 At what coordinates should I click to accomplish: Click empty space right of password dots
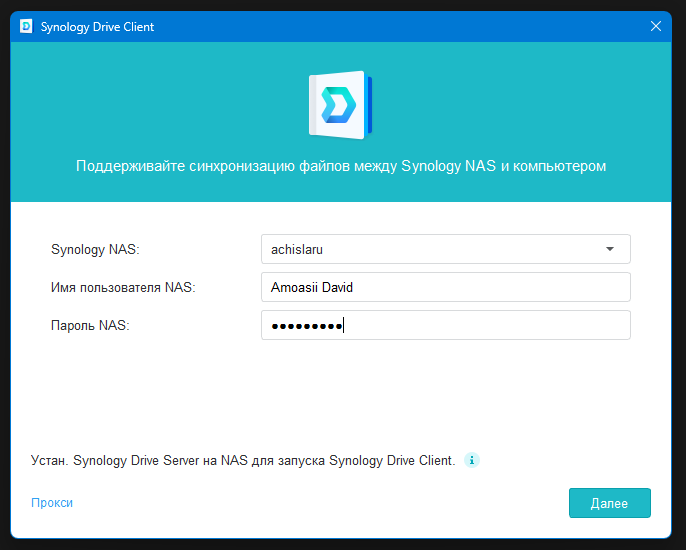486,325
